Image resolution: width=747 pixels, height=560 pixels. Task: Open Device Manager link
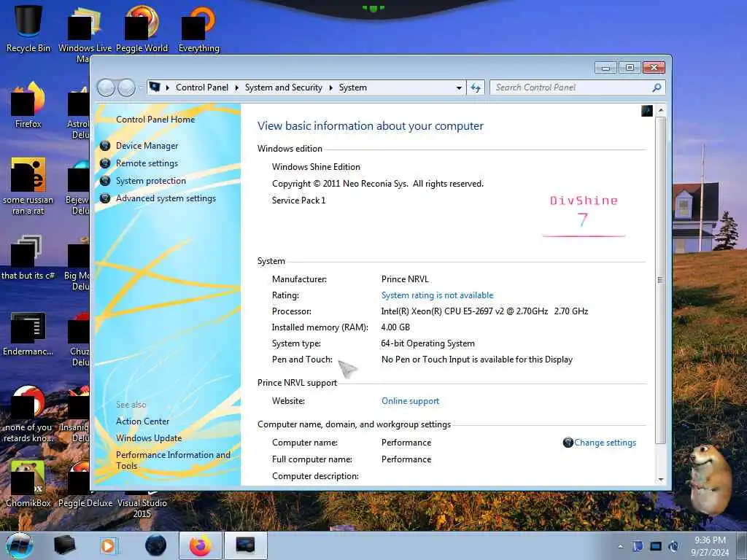(x=147, y=146)
